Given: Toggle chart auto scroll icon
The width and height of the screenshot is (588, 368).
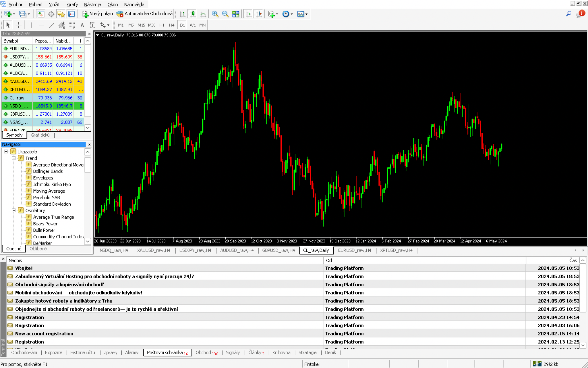Looking at the screenshot, I should pyautogui.click(x=248, y=14).
